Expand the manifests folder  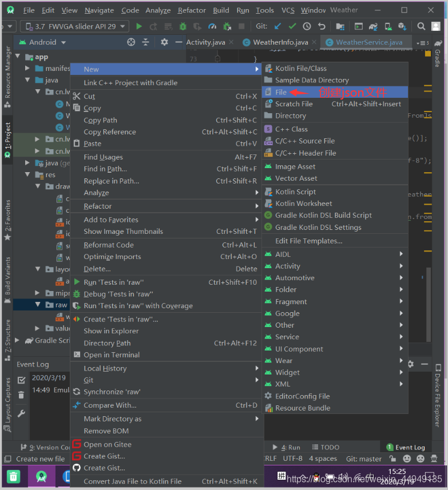[27, 68]
